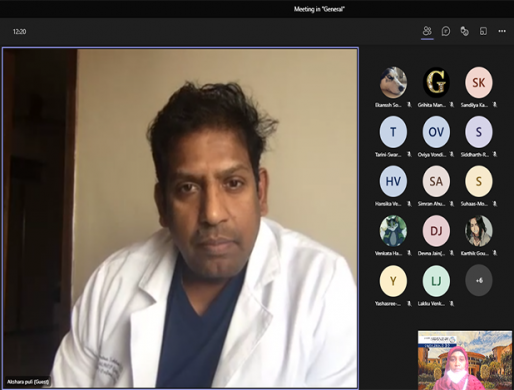Open the reactions icon in toolbar
Viewport: 514px width, 390px height.
(x=464, y=31)
